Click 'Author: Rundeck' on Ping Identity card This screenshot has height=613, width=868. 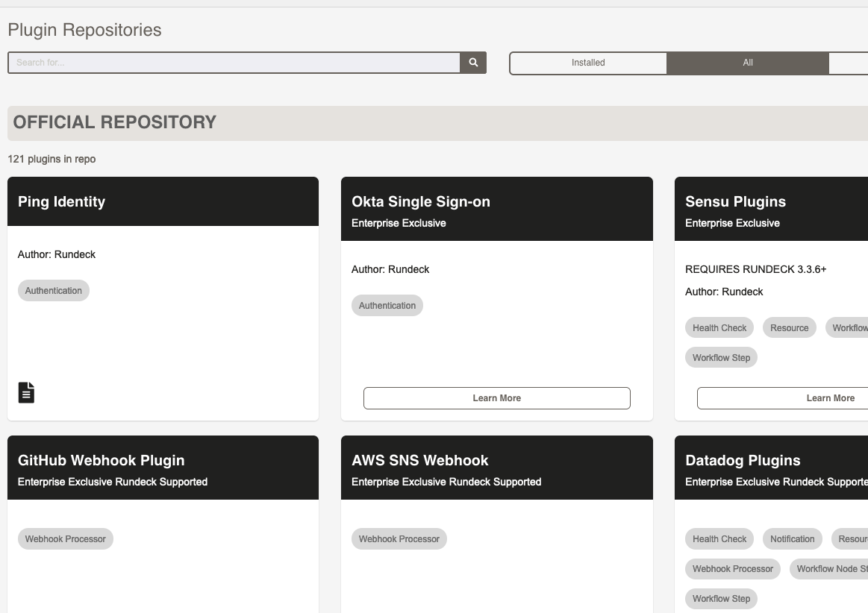pyautogui.click(x=57, y=254)
